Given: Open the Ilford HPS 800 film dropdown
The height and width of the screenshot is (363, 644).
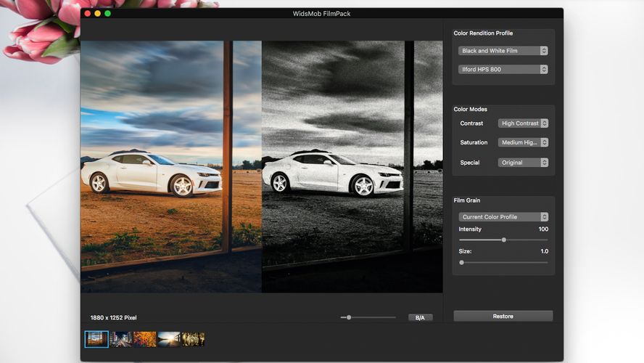Looking at the screenshot, I should pyautogui.click(x=503, y=70).
